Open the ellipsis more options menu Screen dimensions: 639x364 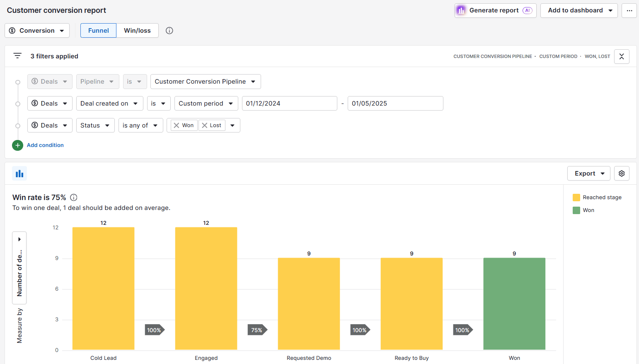pos(629,10)
